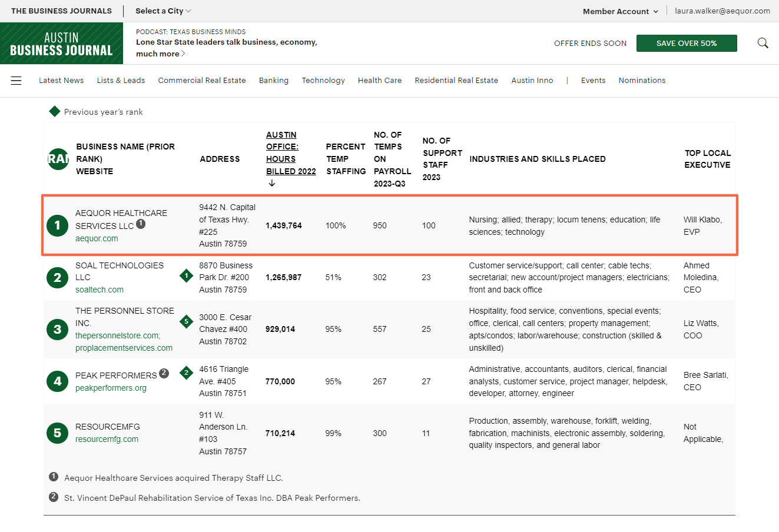Open the aequor.com website link
The width and height of the screenshot is (779, 532).
[97, 238]
